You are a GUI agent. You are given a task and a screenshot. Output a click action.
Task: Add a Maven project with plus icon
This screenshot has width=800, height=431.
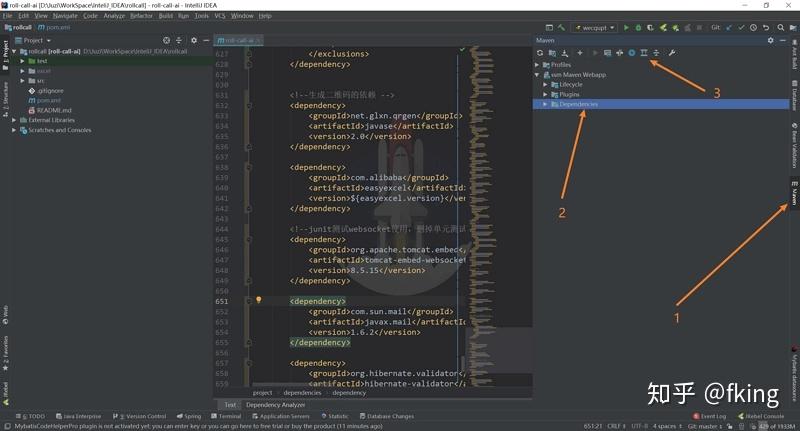580,53
